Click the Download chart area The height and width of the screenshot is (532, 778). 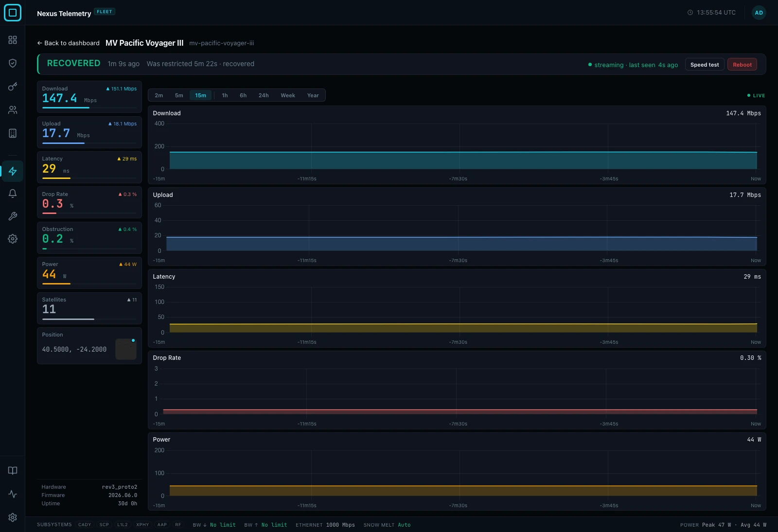(457, 145)
